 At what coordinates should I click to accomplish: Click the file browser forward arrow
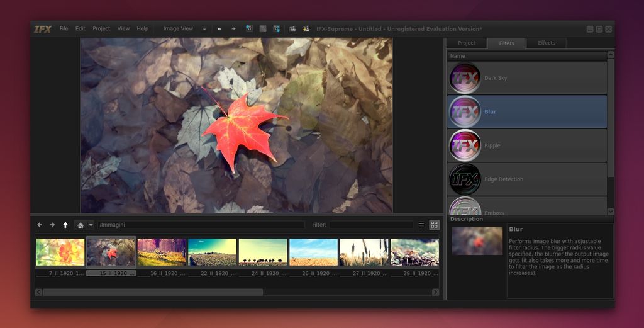[52, 225]
